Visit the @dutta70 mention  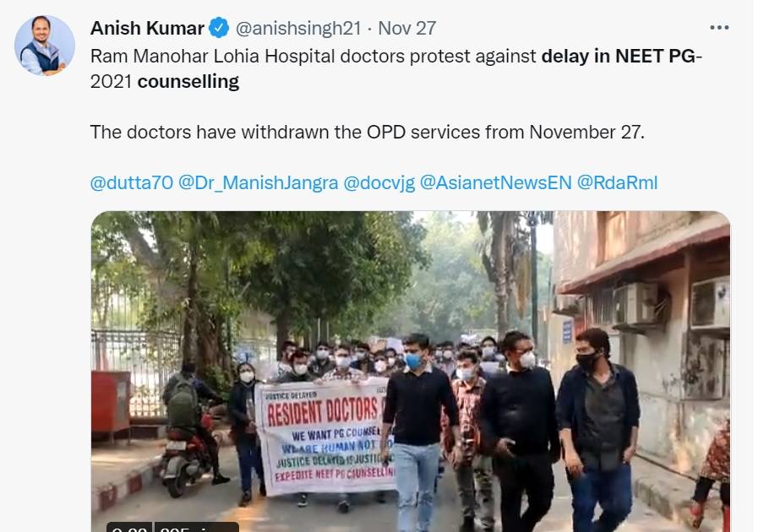point(132,182)
